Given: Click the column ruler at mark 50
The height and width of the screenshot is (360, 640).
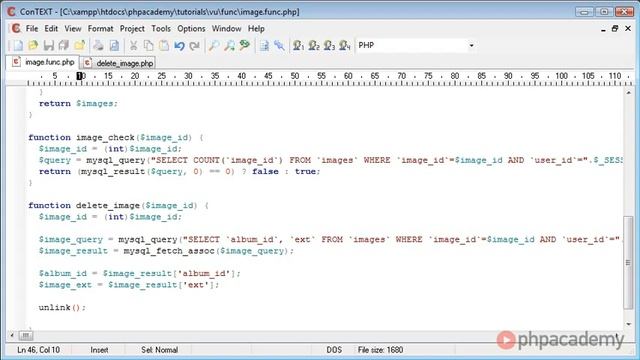Looking at the screenshot, I should (x=295, y=76).
